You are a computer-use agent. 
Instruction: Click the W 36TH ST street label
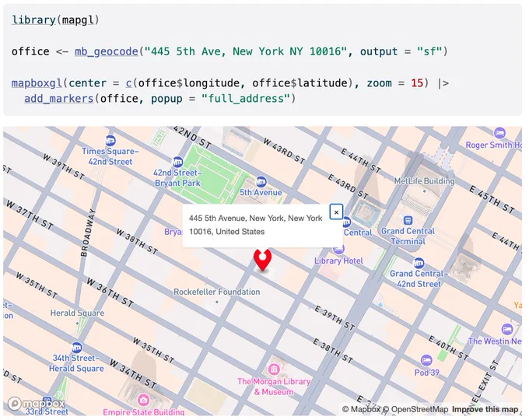110,292
